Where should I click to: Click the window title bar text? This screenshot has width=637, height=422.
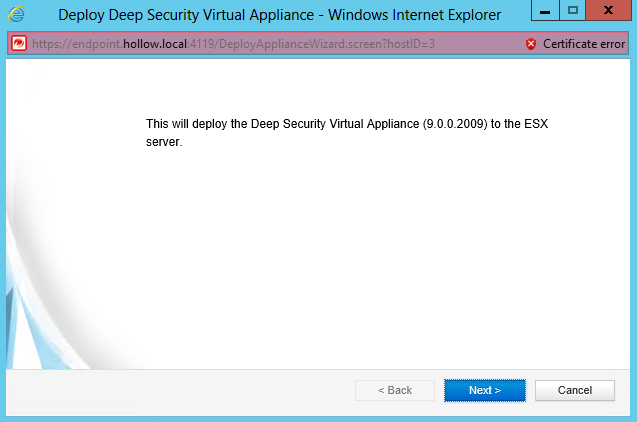tap(279, 15)
